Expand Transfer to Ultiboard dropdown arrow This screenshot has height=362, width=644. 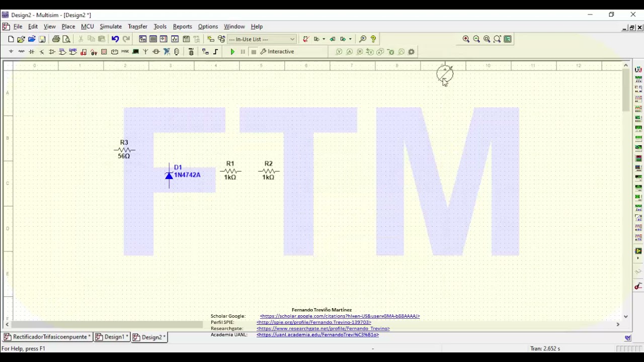click(324, 39)
